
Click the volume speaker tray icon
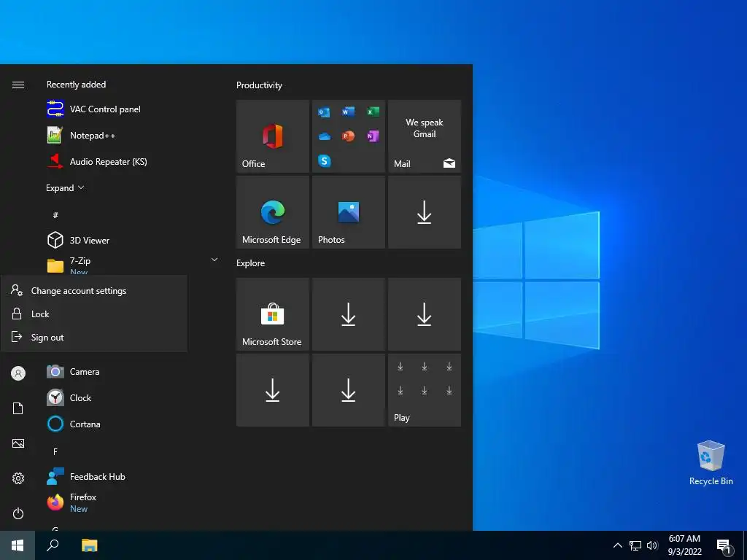(652, 545)
